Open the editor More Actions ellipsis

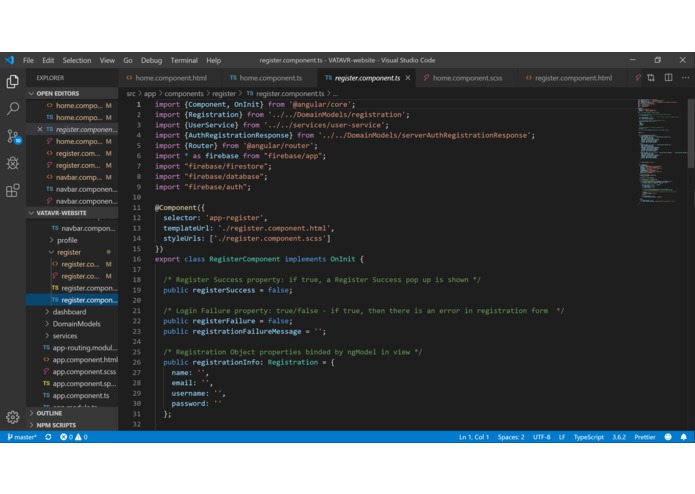tap(685, 78)
